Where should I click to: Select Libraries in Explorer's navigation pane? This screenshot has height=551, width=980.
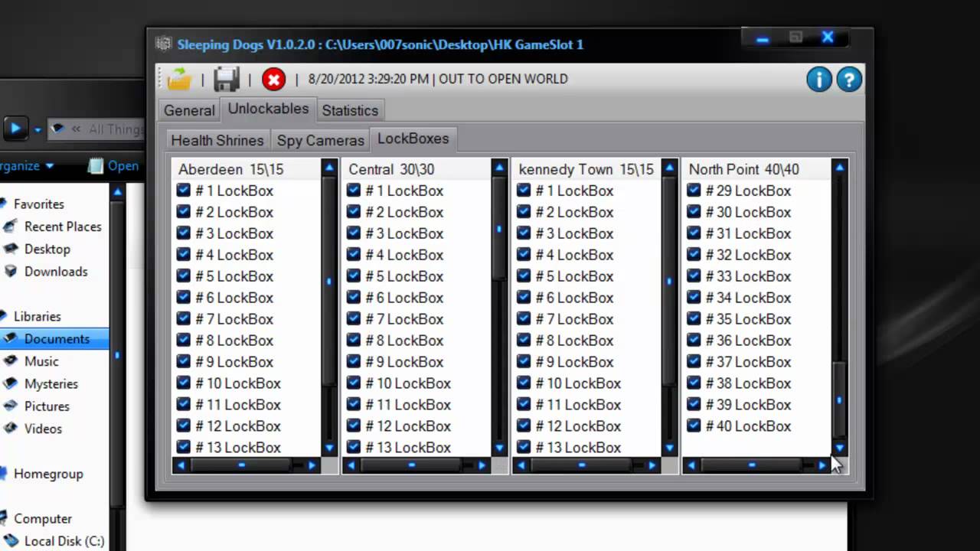(x=37, y=316)
